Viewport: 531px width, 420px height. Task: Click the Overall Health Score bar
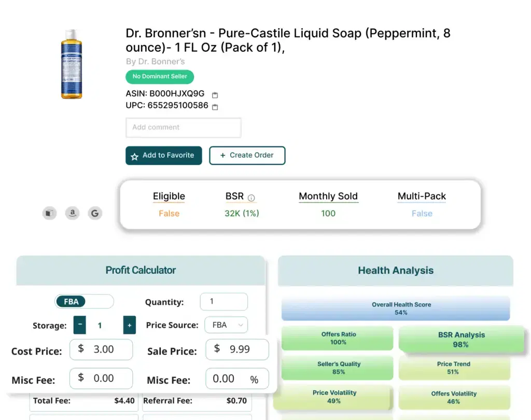pyautogui.click(x=396, y=309)
